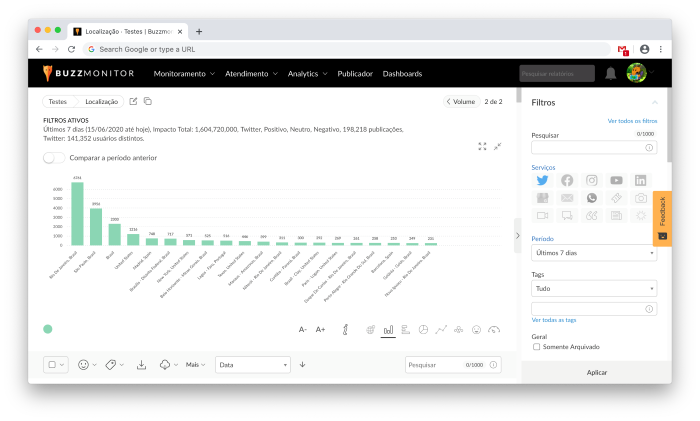Open the Monitoramento menu

tap(184, 73)
